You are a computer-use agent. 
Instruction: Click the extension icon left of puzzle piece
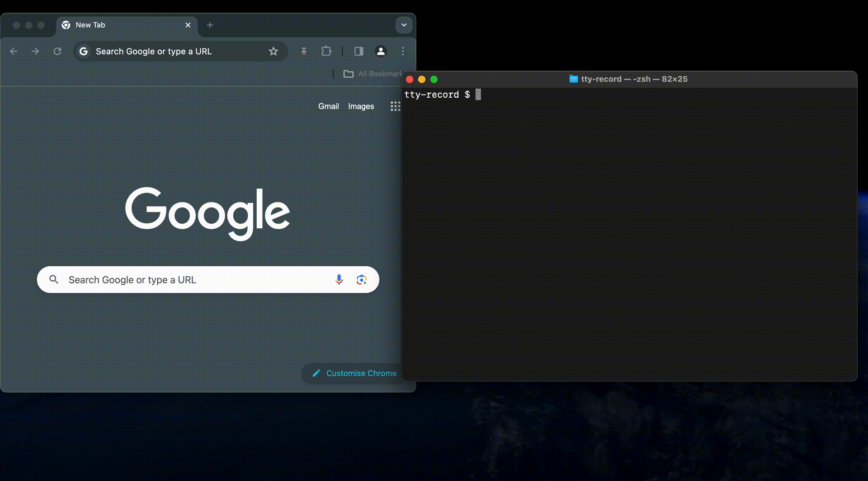point(304,52)
